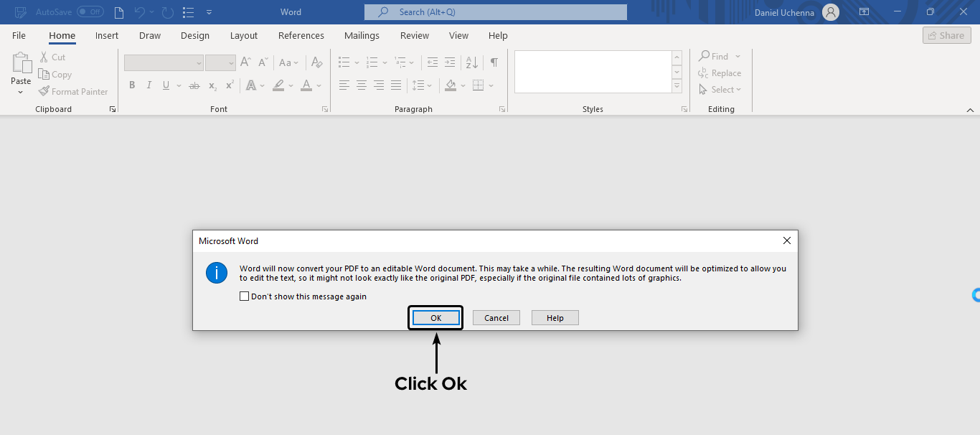
Task: Open the Mailings ribbon tab
Action: pyautogui.click(x=362, y=35)
